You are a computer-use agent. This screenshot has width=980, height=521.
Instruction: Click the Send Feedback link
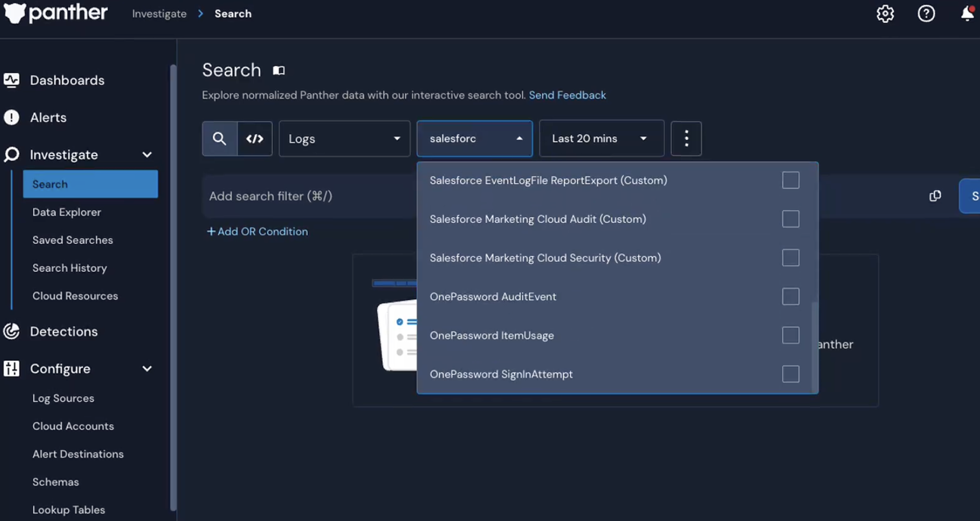pyautogui.click(x=567, y=95)
